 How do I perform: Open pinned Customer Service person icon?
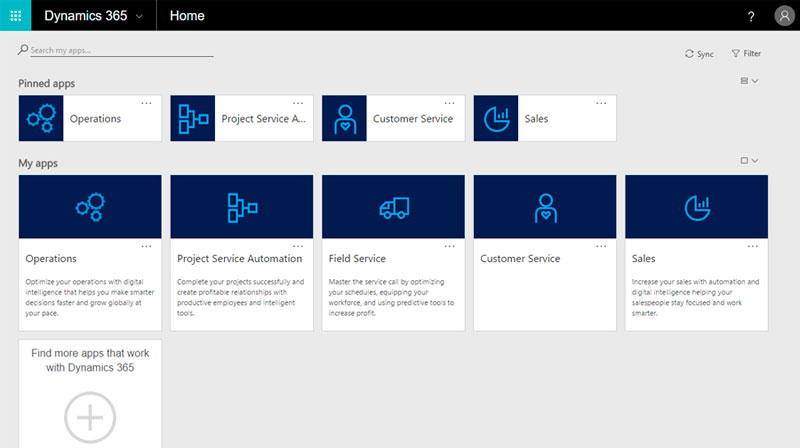click(x=344, y=118)
